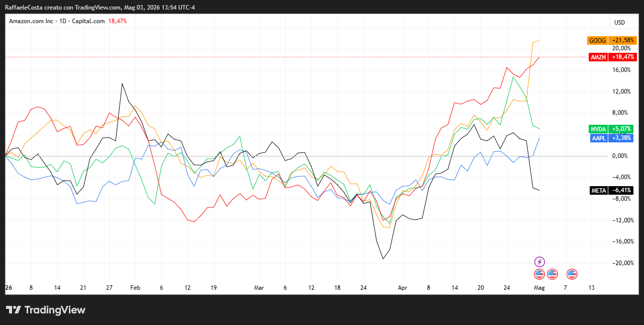Screen dimensions: 644x325
Task: Click the −4,00% price axis label
Action: (621, 177)
